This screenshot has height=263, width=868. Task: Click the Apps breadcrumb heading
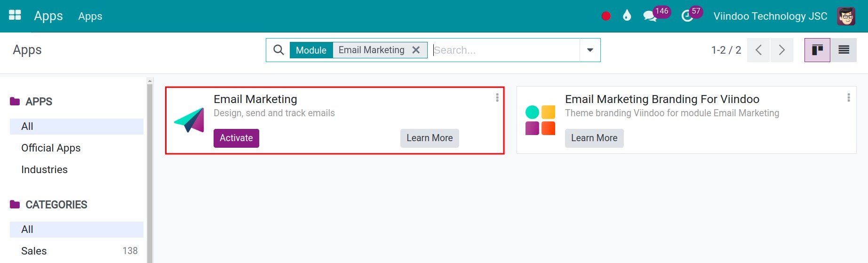click(x=27, y=50)
